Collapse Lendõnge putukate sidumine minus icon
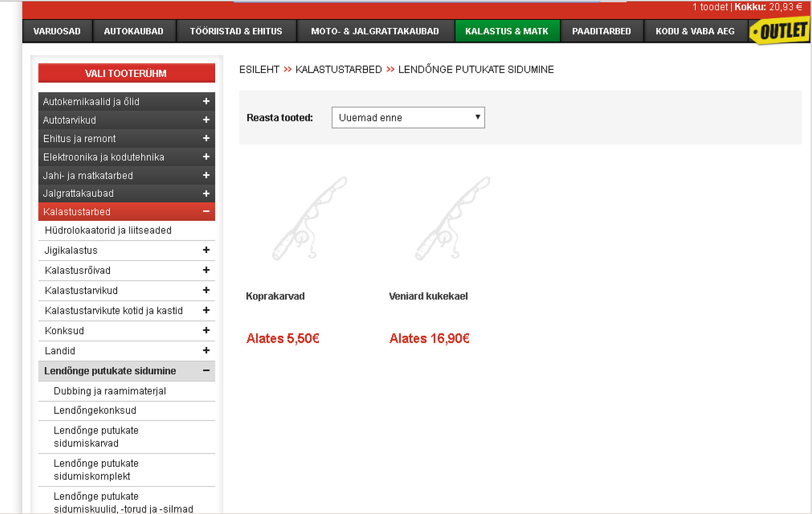 pos(206,371)
